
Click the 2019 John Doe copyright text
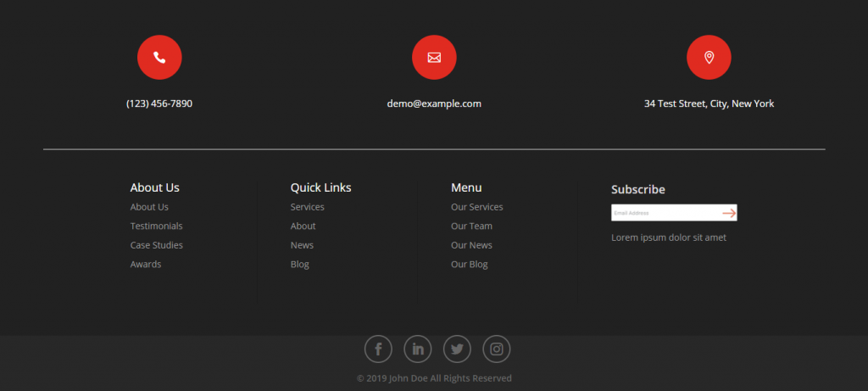(434, 378)
